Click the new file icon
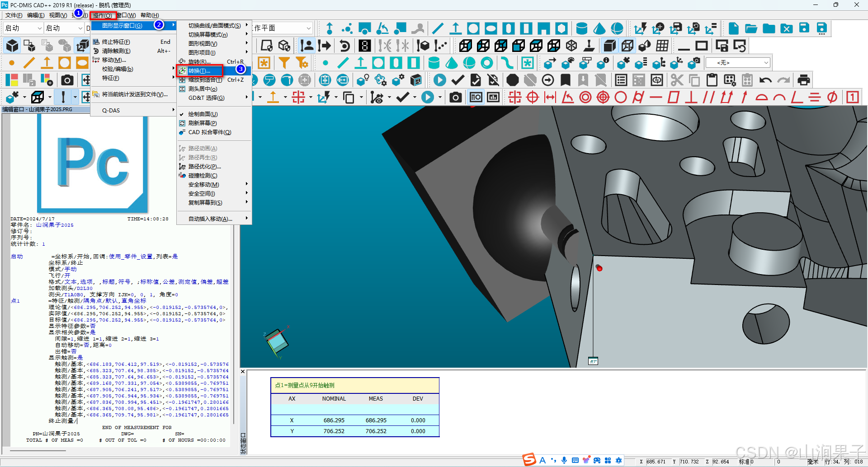 (x=733, y=28)
